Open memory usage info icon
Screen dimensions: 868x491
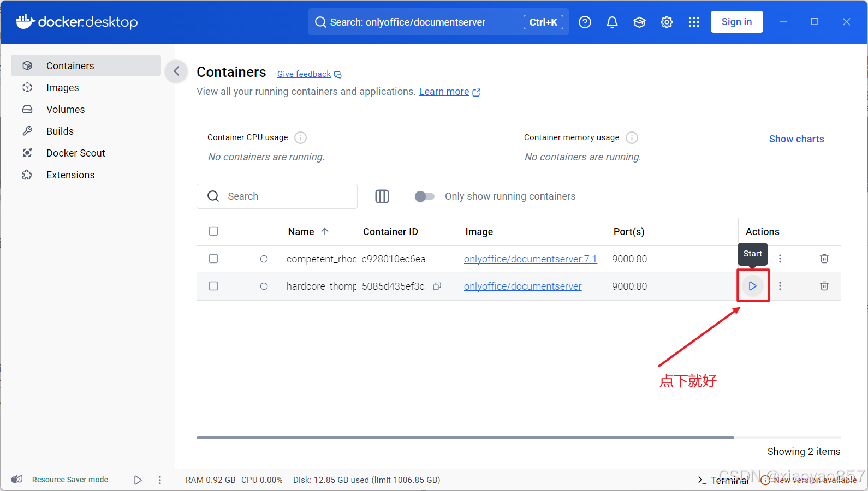pos(632,137)
